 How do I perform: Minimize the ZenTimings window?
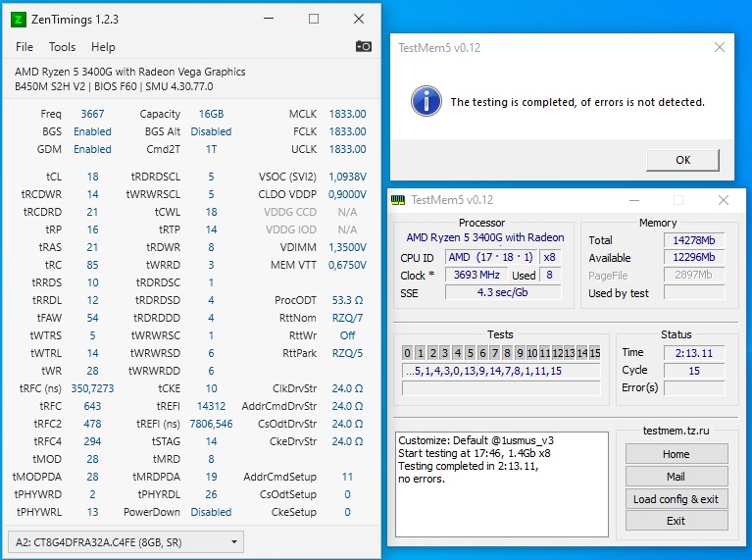(x=269, y=19)
